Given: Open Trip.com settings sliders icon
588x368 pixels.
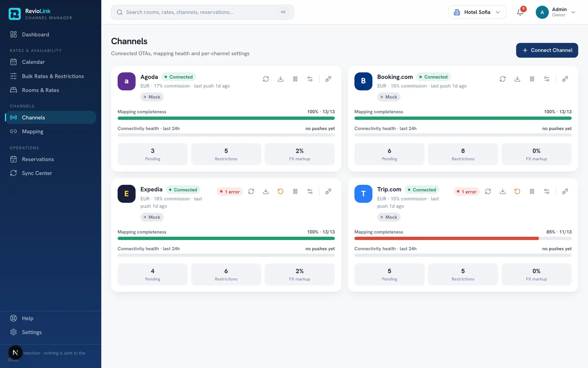Looking at the screenshot, I should coord(546,191).
